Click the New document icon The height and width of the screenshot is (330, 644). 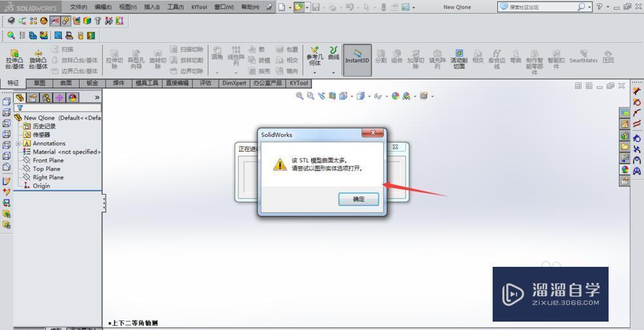coord(281,7)
